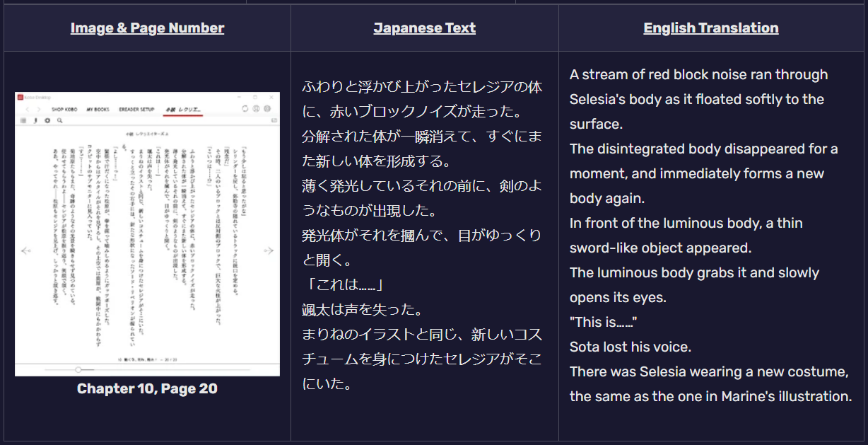Screen dimensions: 868x445
Task: Click the chapter progress text 20 / 23 in Kobo
Action: point(170,359)
